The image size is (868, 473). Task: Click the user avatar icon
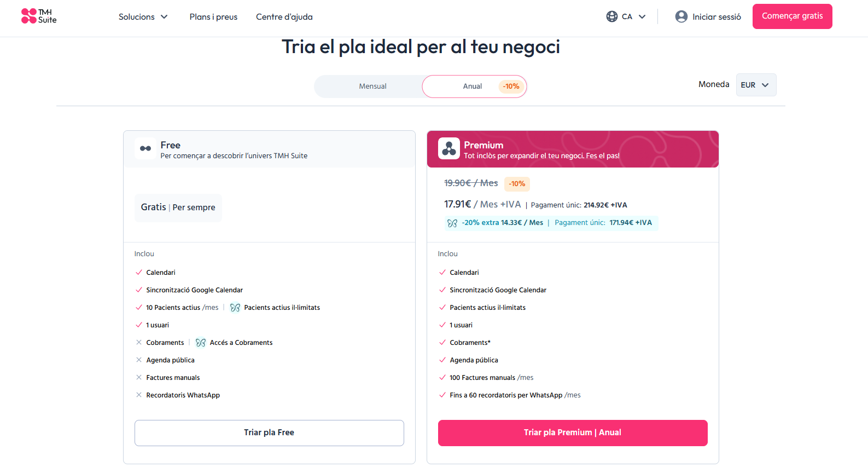681,16
